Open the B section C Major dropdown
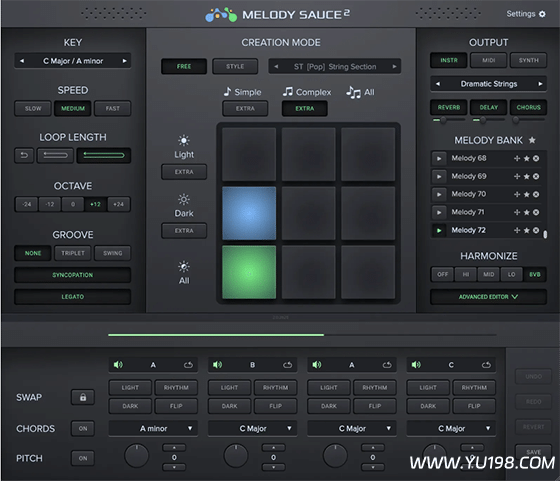560x481 pixels. click(x=252, y=429)
